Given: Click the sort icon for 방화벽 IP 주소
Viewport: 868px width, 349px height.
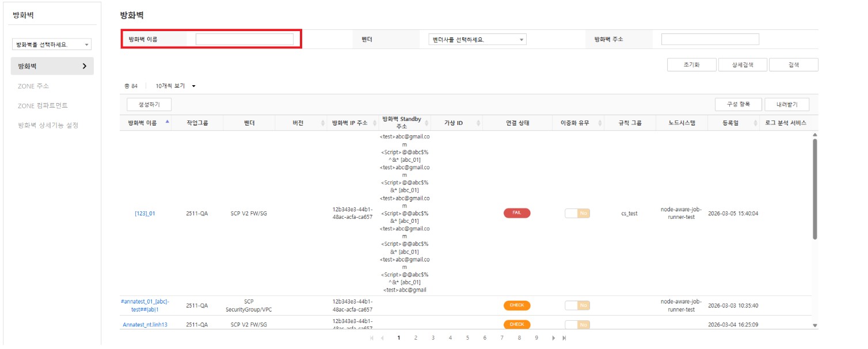Looking at the screenshot, I should coord(375,123).
